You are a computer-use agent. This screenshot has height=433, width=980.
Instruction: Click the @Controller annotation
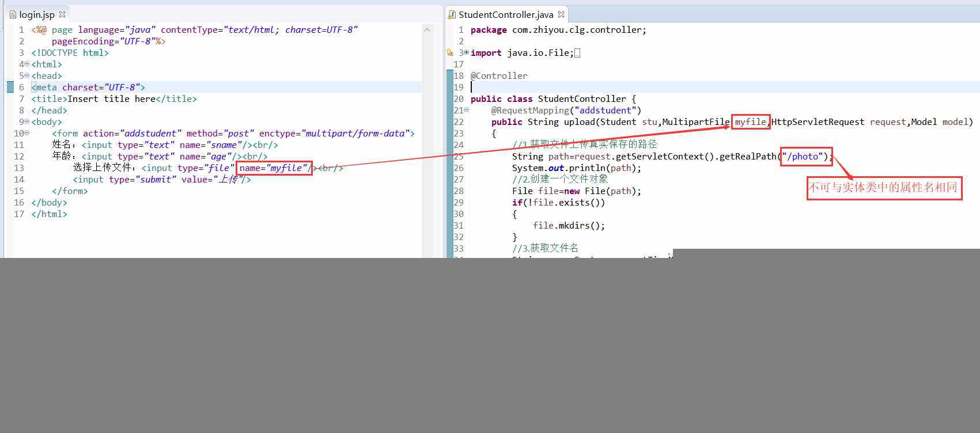[499, 76]
